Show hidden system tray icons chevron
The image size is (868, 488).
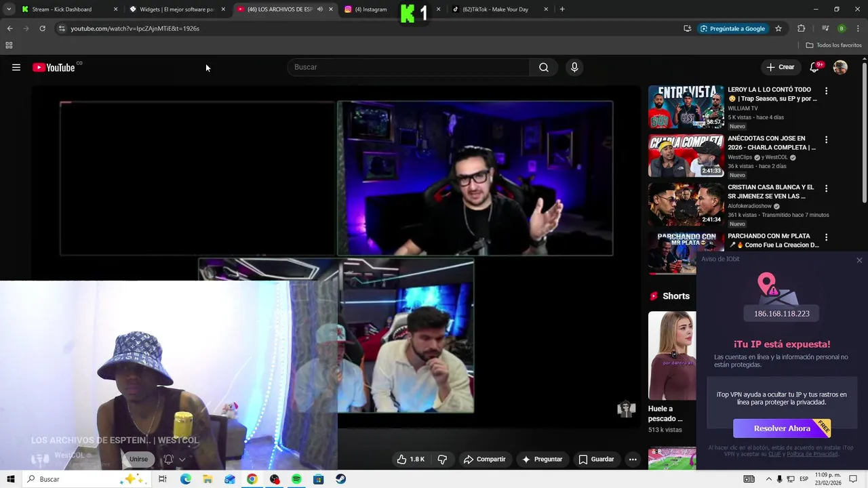coord(768,479)
